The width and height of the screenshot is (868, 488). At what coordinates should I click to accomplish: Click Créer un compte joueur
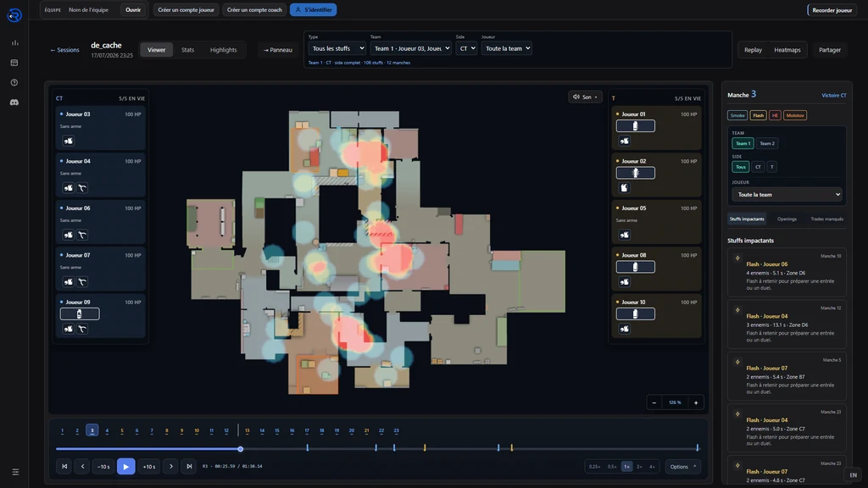[186, 10]
